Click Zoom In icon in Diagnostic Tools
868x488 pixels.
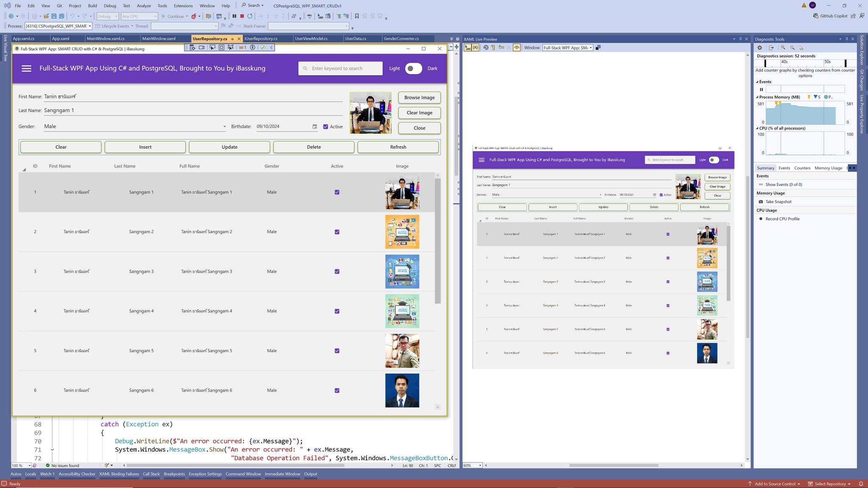pos(783,48)
